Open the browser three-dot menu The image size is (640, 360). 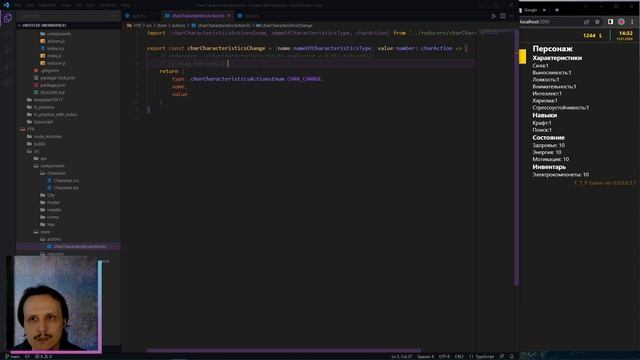pos(632,22)
